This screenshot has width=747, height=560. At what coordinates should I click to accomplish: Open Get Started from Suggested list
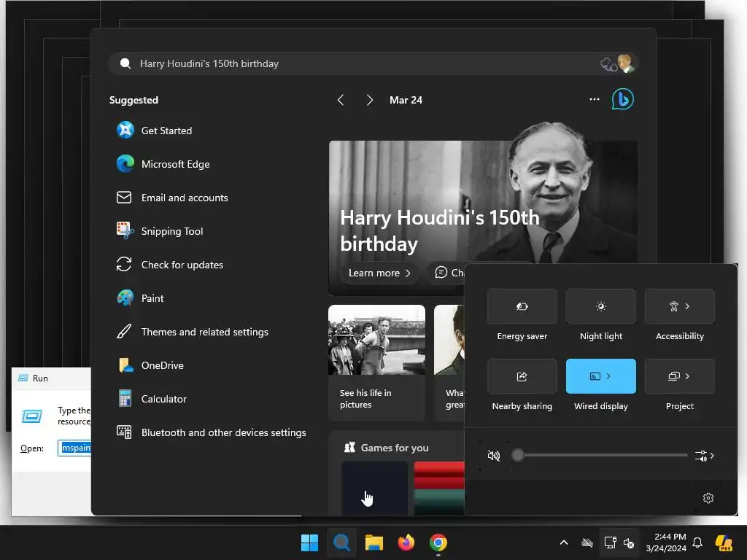pos(155,131)
